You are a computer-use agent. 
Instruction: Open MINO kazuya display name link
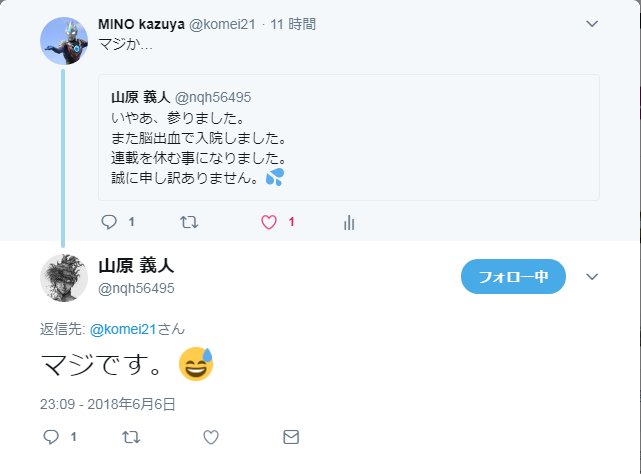tap(139, 23)
